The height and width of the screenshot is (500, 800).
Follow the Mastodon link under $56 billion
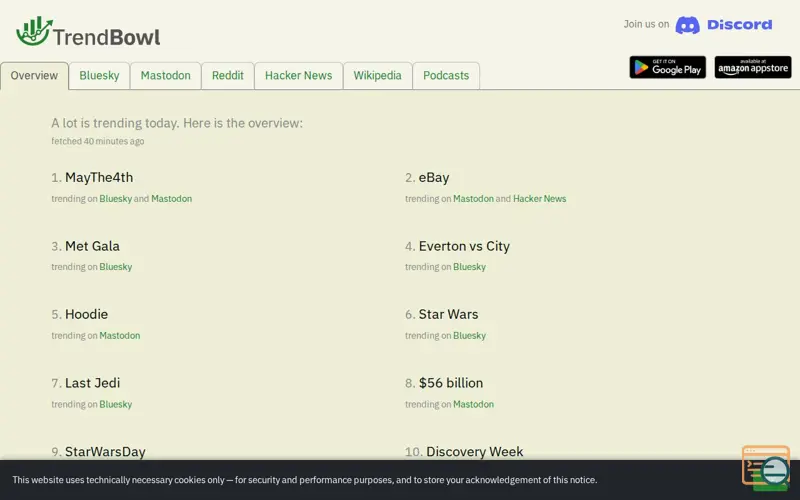click(x=473, y=404)
